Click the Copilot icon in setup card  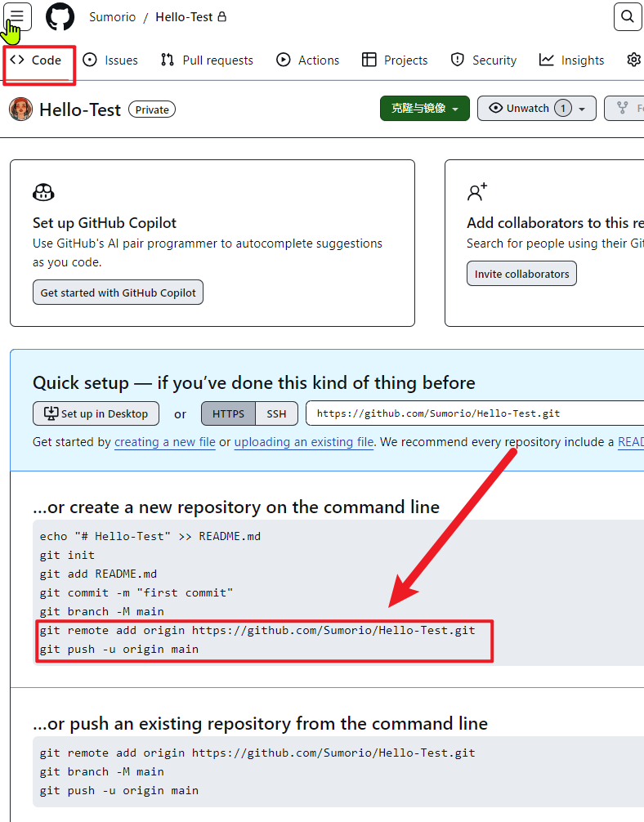[x=43, y=192]
